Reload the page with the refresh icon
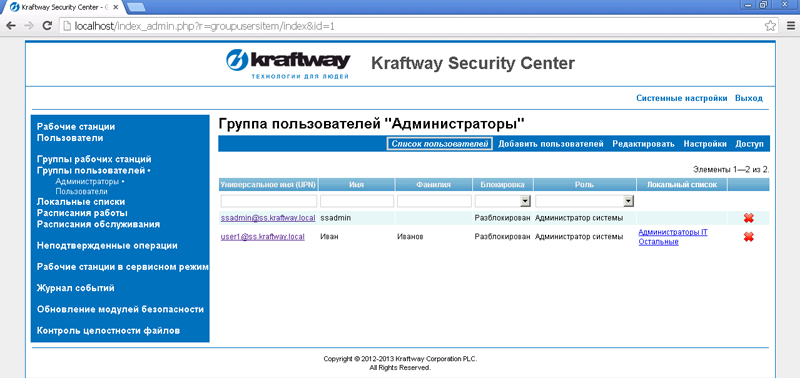 click(x=47, y=26)
